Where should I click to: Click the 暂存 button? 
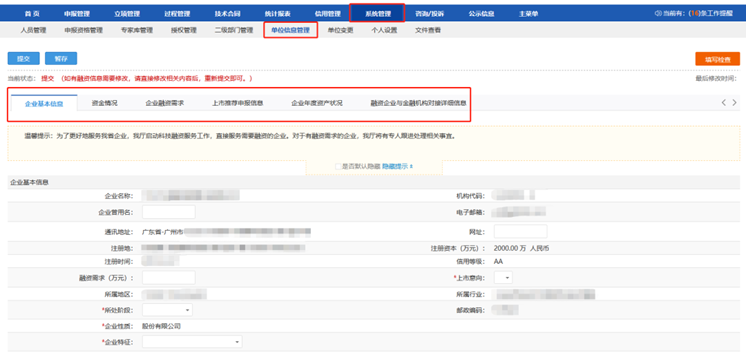pos(61,59)
